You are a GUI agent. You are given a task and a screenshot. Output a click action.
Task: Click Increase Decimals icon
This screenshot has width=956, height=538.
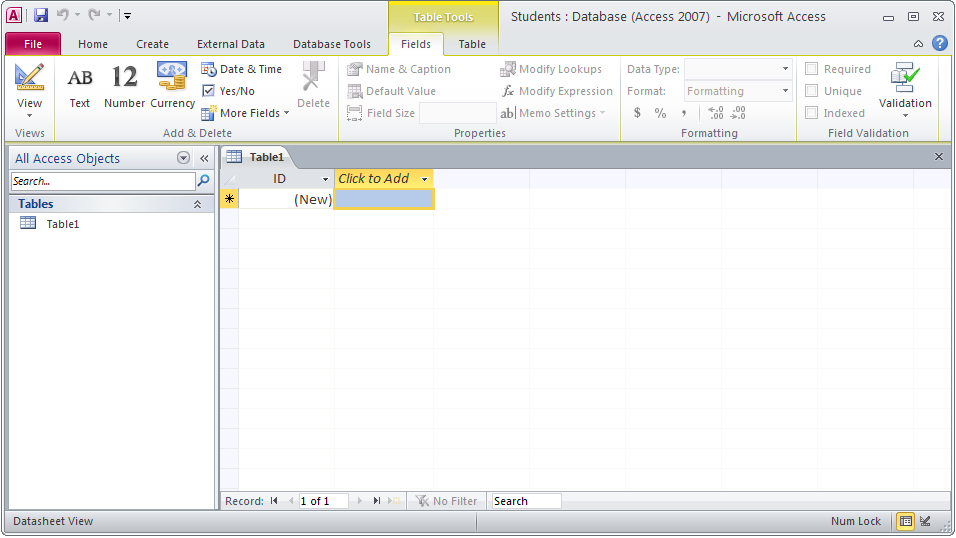pos(716,113)
